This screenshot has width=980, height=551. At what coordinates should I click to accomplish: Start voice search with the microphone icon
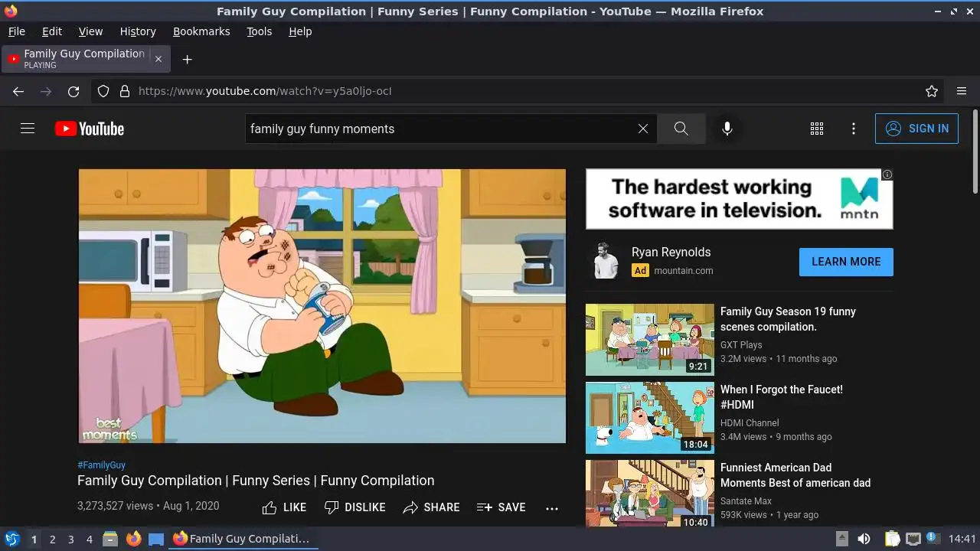727,129
